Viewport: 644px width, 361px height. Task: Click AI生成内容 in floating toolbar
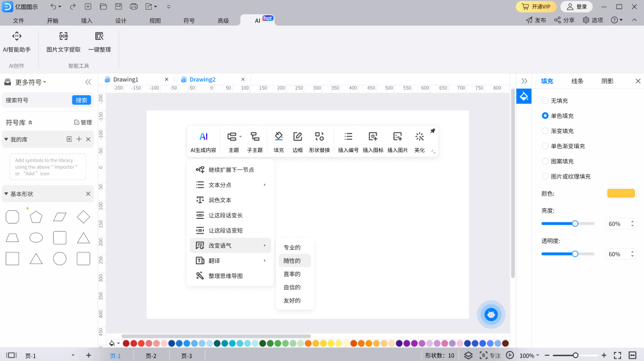203,141
